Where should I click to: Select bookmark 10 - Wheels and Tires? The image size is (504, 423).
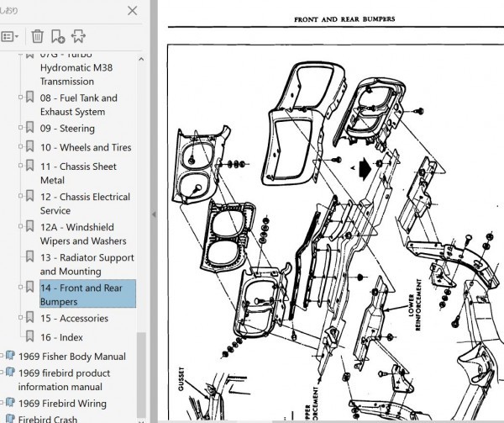(86, 147)
